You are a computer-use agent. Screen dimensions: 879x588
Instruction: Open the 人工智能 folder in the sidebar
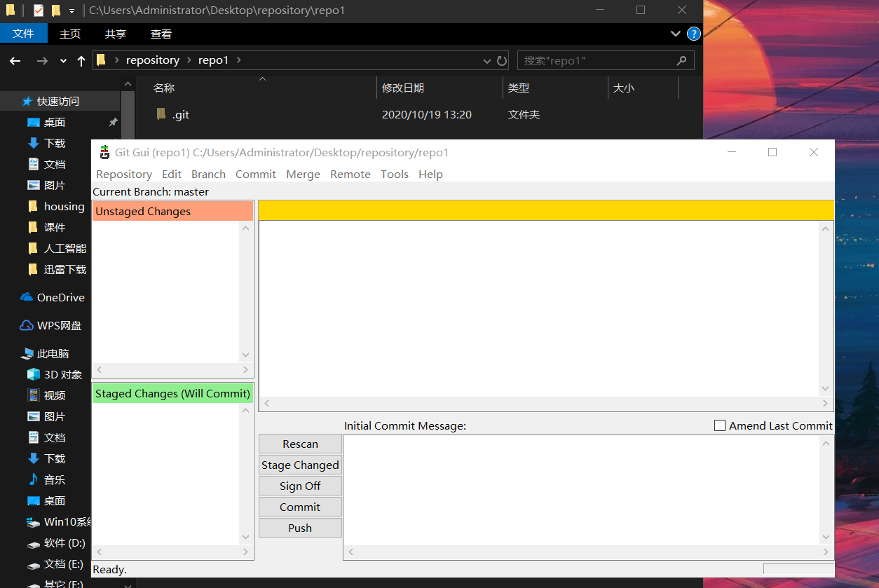[x=65, y=248]
